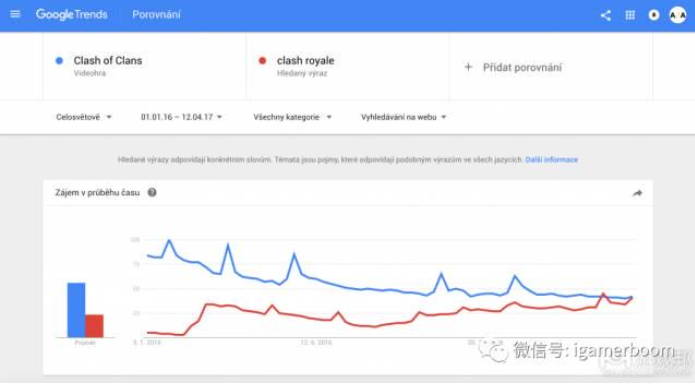
Task: Open the Další informace link
Action: pyautogui.click(x=551, y=159)
